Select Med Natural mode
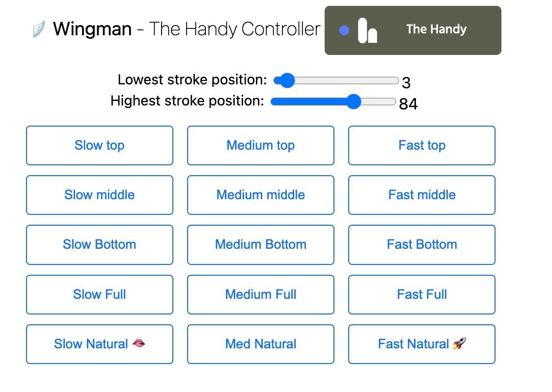Image resolution: width=552 pixels, height=392 pixels. 261,344
